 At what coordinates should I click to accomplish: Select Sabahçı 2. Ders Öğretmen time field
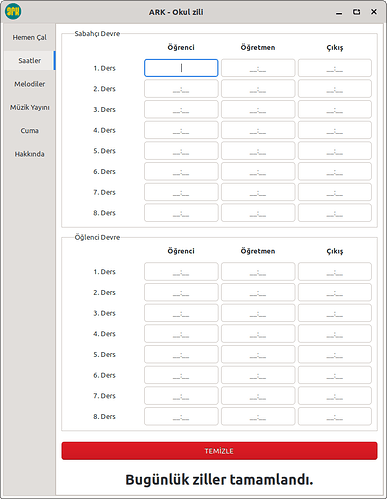[258, 89]
